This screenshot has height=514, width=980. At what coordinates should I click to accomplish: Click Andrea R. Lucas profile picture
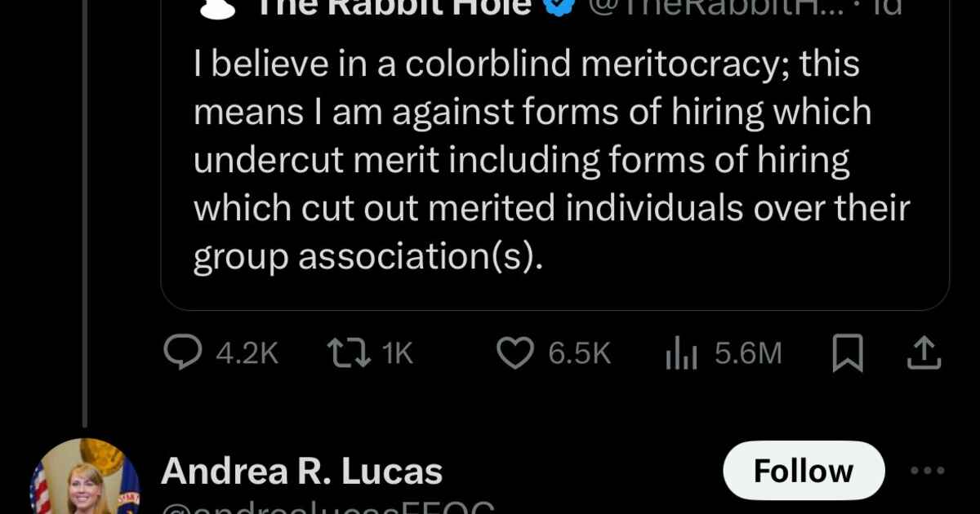pos(85,481)
